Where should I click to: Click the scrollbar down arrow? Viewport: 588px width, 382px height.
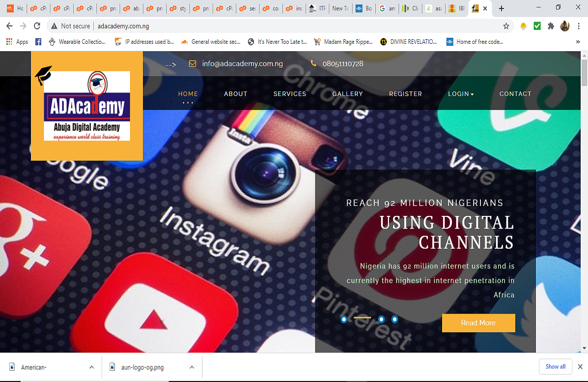(584, 348)
